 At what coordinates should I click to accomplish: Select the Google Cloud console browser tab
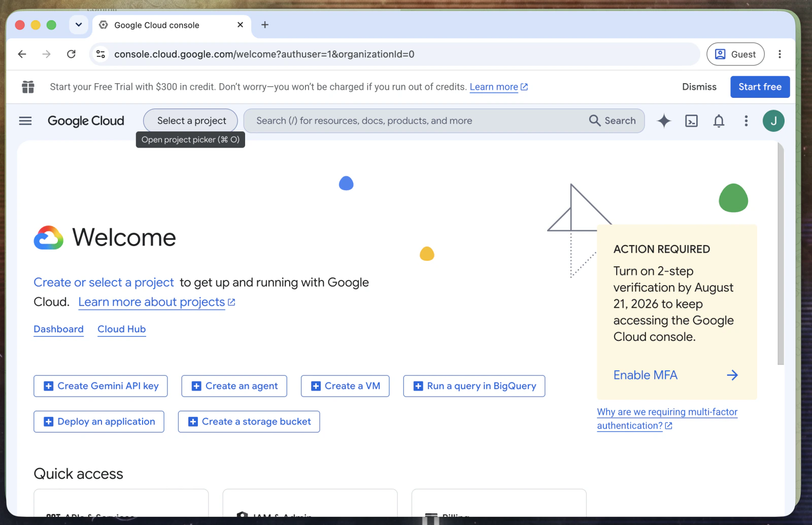(x=172, y=25)
